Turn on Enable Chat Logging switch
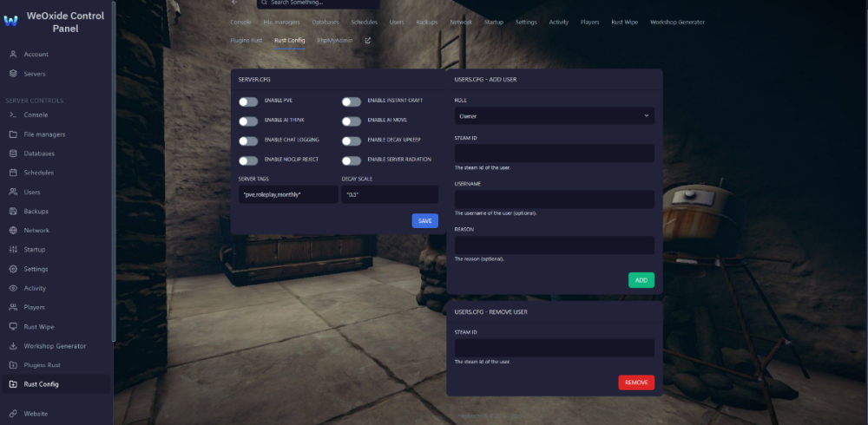Screen dimensions: 868x425 pyautogui.click(x=248, y=141)
